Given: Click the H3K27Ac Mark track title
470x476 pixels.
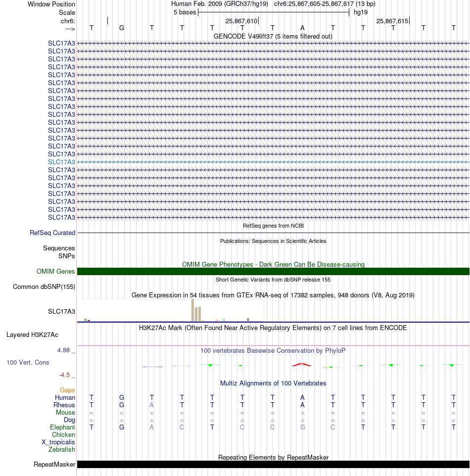Looking at the screenshot, I should pos(273,328).
